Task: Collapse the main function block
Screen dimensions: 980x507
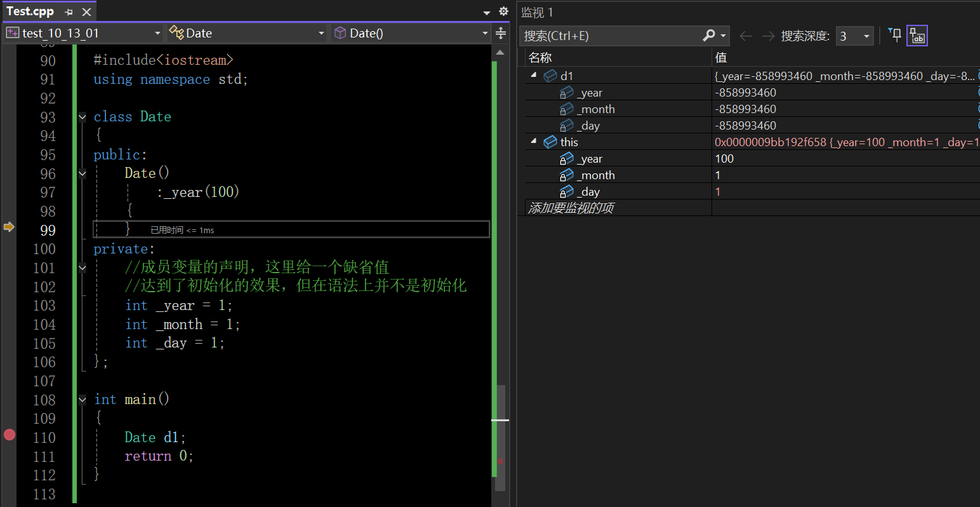Action: pos(83,400)
